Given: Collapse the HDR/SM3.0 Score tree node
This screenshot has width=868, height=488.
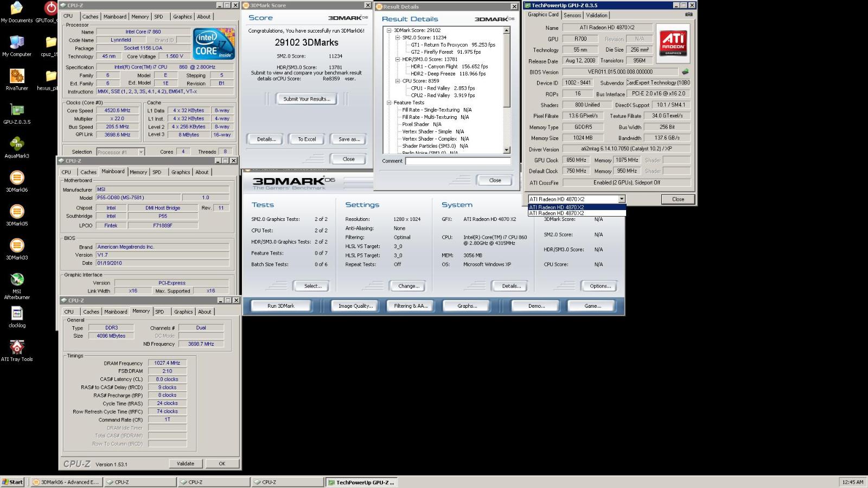Looking at the screenshot, I should point(398,59).
